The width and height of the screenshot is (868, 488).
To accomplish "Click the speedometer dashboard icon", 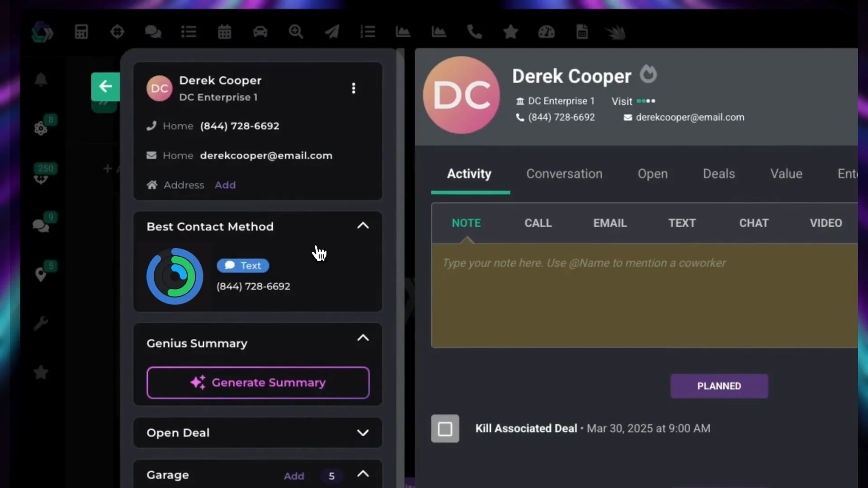I will coord(546,32).
